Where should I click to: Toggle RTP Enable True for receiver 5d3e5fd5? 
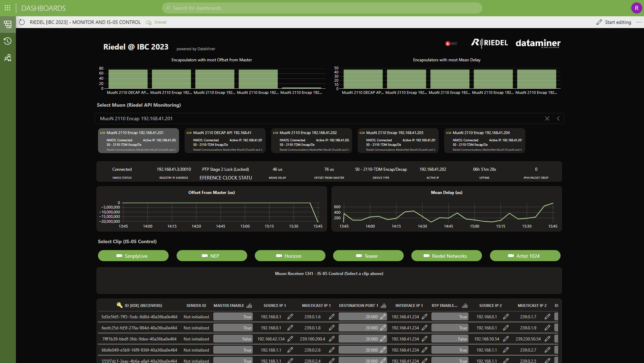click(450, 317)
